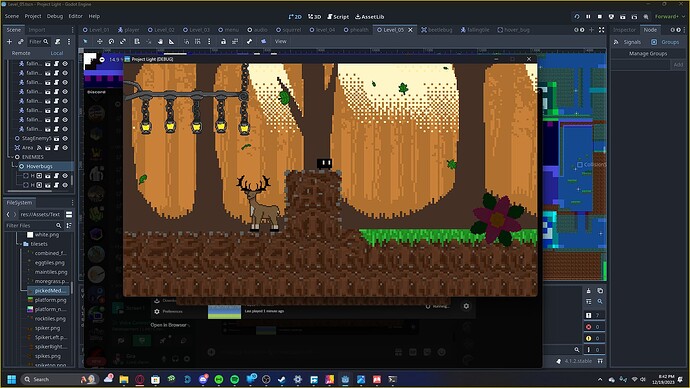
Task: Open the beetlebug scene tab
Action: 437,30
